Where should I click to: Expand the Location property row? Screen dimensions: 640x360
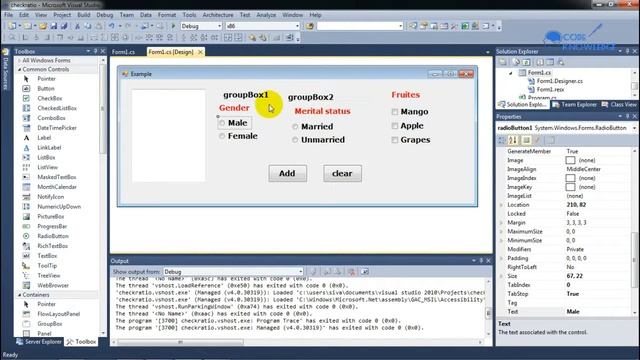coord(502,205)
